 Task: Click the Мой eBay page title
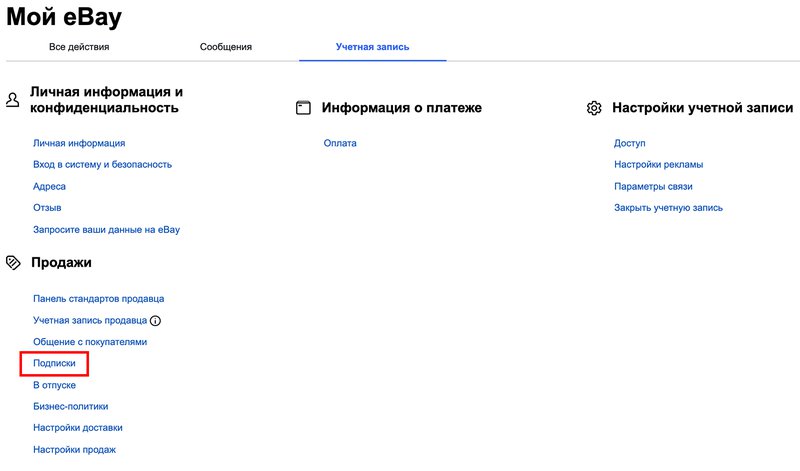pyautogui.click(x=64, y=16)
